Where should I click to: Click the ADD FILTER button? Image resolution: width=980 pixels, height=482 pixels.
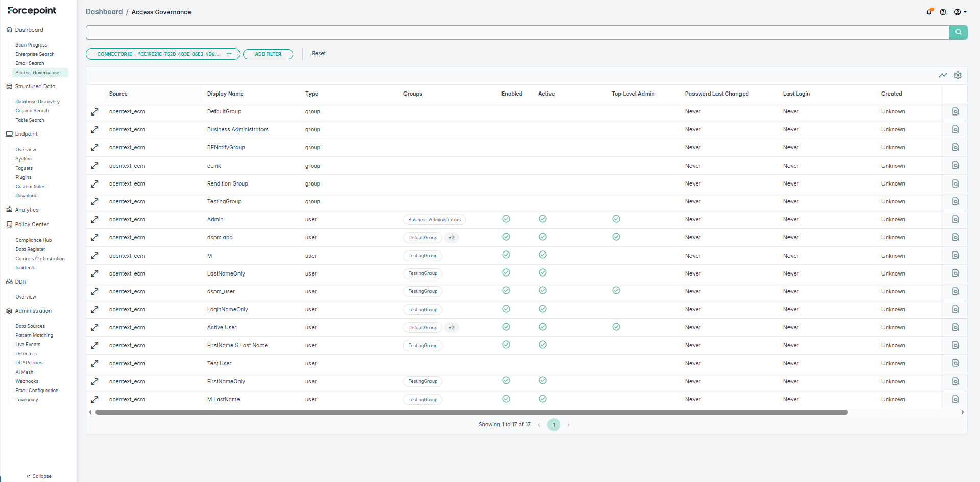click(x=268, y=54)
